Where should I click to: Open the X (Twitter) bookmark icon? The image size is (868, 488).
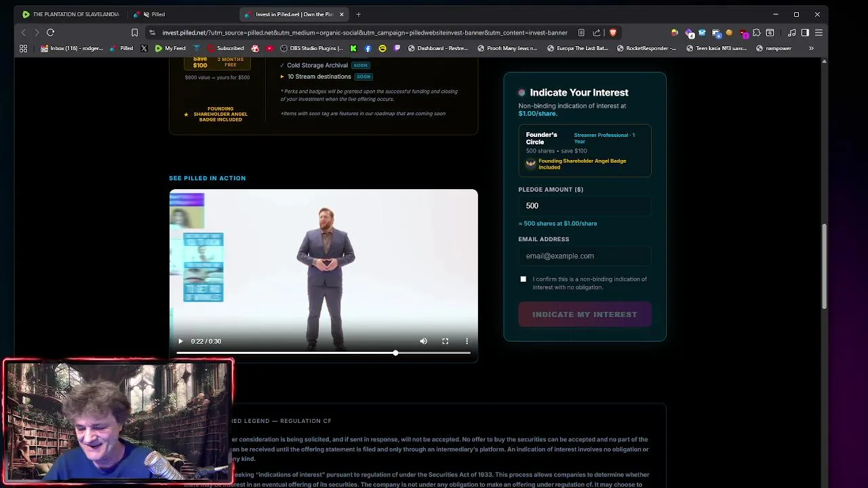click(x=144, y=48)
